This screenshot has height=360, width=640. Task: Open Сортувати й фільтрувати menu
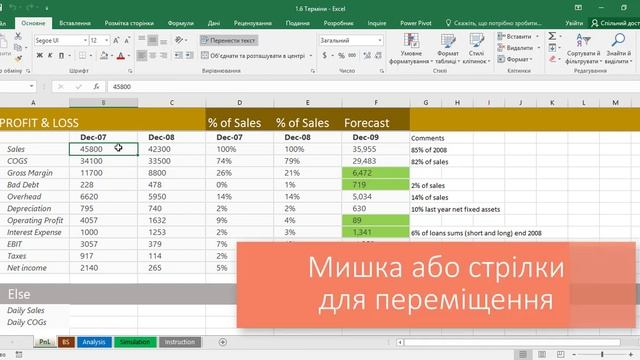tap(584, 49)
